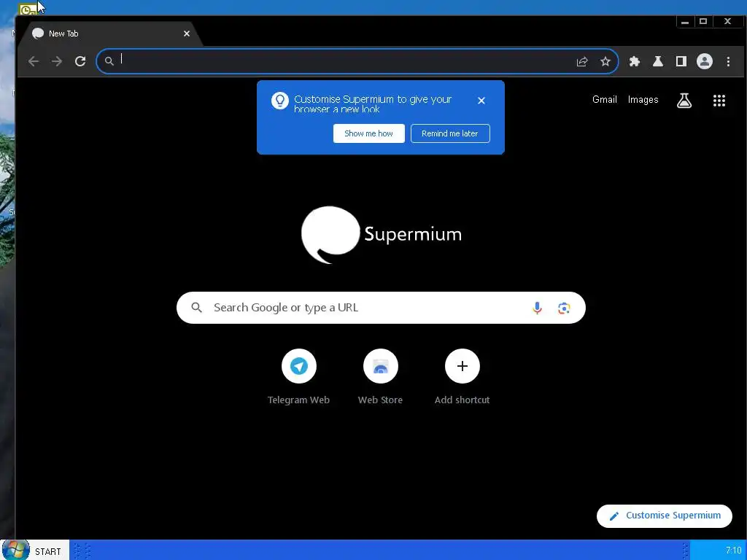Open the Extensions puzzle-piece menu
Screen dimensions: 747x560
click(x=635, y=61)
